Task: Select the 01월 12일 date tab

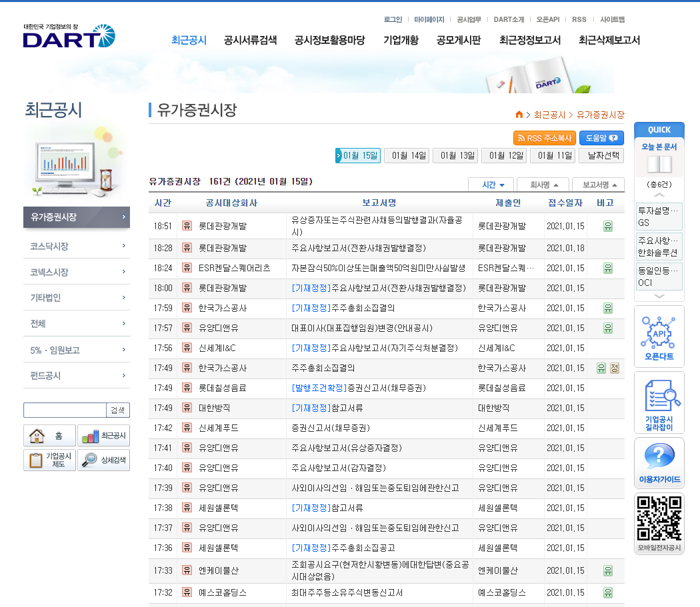Action: click(x=504, y=155)
